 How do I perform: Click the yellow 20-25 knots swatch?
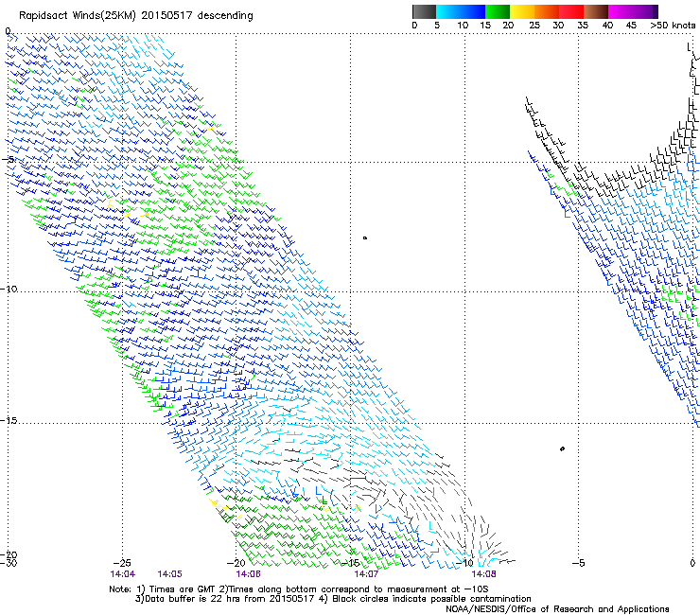[522, 11]
